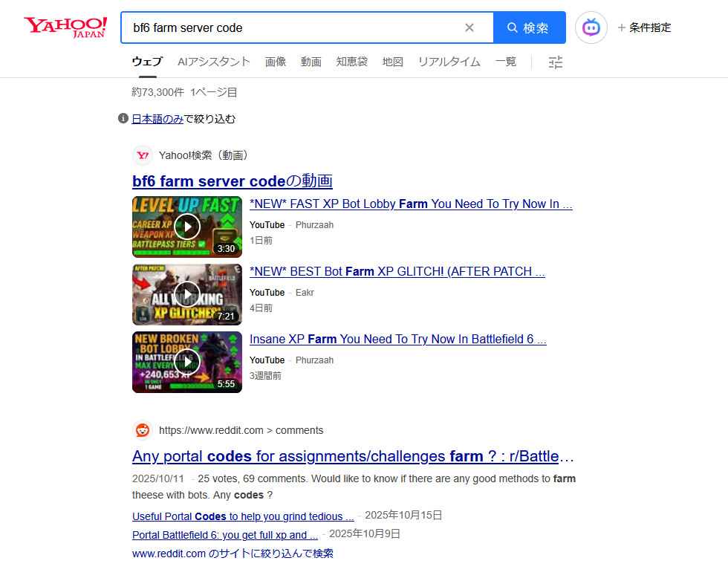Clear the search box with X icon

click(469, 27)
